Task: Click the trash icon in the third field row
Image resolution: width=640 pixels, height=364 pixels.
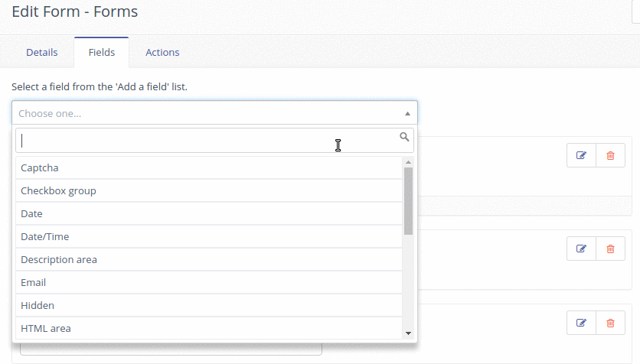Action: coord(610,323)
